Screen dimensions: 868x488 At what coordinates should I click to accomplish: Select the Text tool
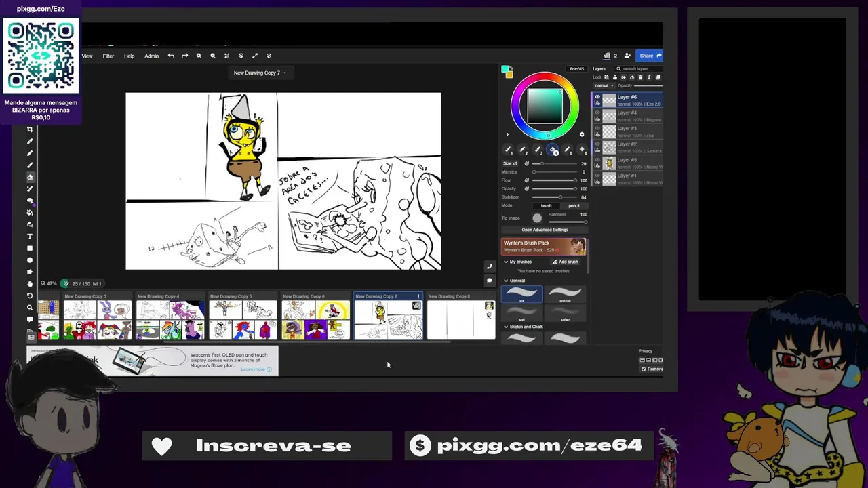(30, 236)
